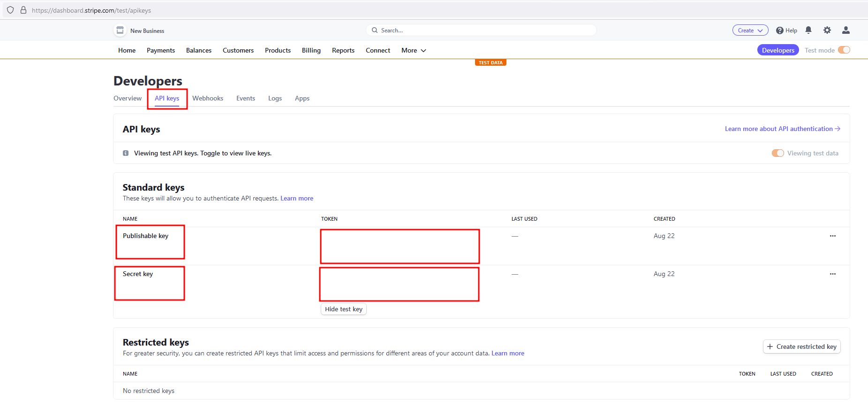Click the search magnifier icon
This screenshot has width=868, height=408.
pyautogui.click(x=375, y=30)
